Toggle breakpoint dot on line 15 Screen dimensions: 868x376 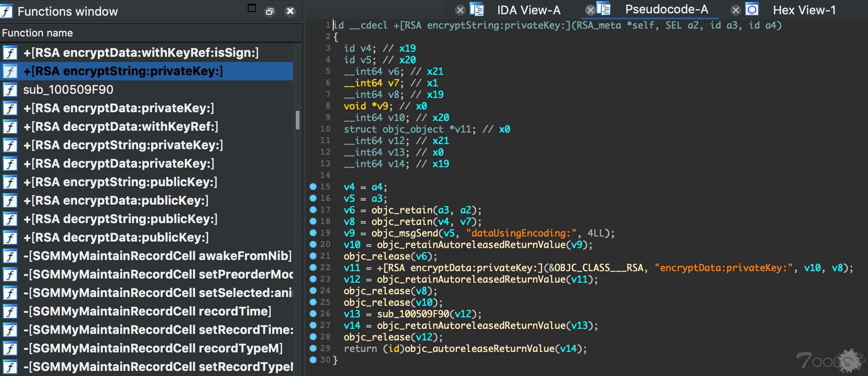[313, 187]
